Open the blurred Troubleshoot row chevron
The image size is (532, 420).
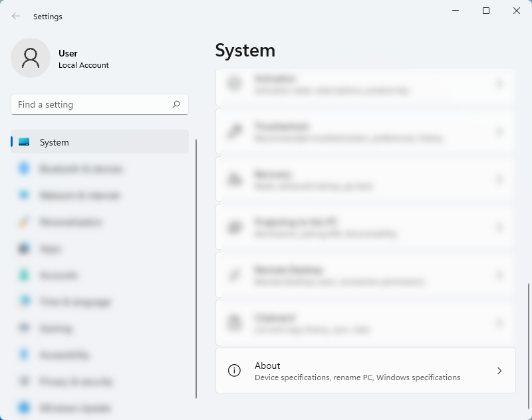(x=499, y=132)
